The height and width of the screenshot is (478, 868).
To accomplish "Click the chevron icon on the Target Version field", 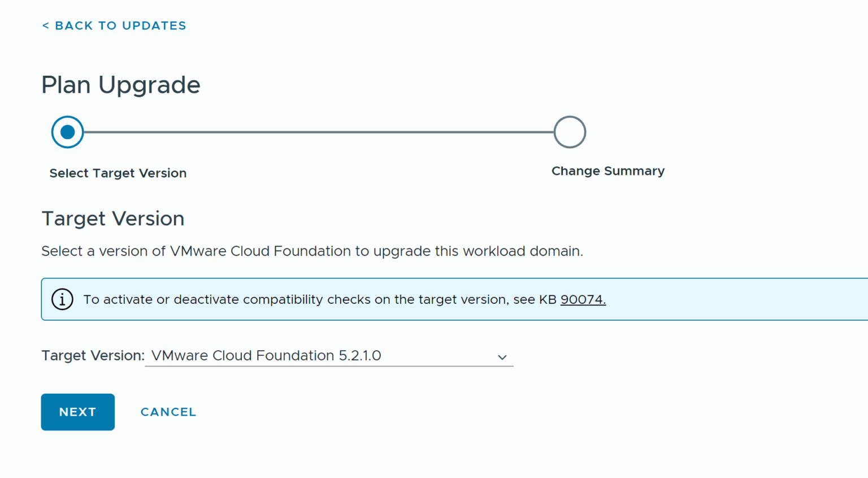I will (502, 357).
